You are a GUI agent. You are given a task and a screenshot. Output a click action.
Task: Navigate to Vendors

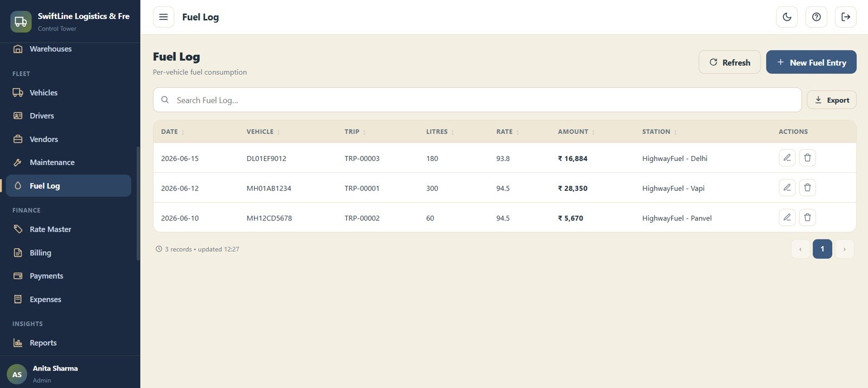pos(68,139)
